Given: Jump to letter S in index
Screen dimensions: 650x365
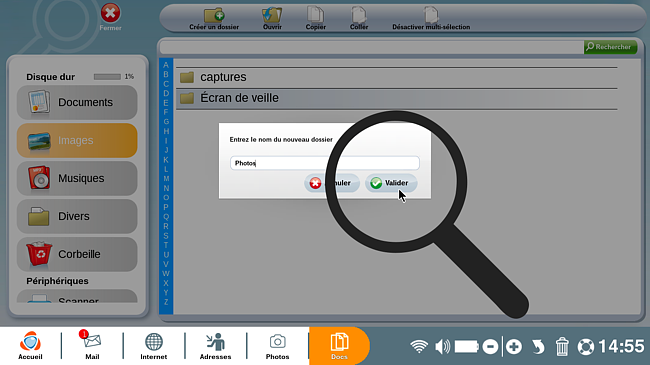Looking at the screenshot, I should click(x=166, y=236).
